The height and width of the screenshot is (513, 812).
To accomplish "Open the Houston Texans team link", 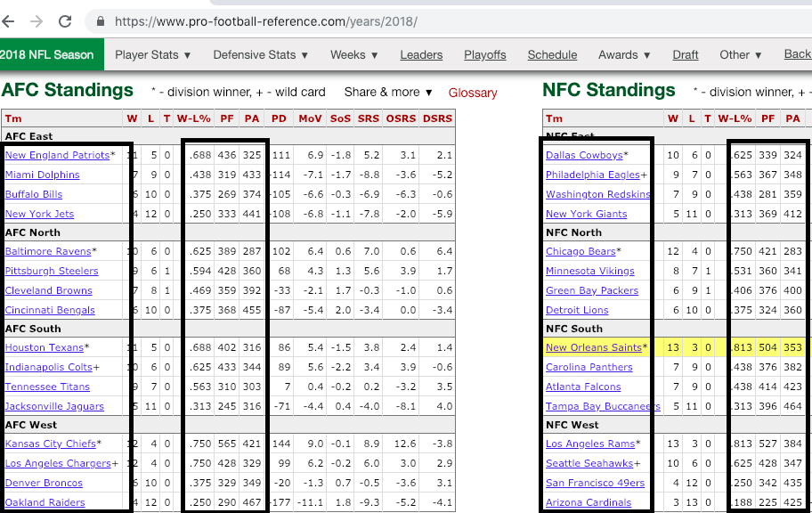I will (x=44, y=347).
